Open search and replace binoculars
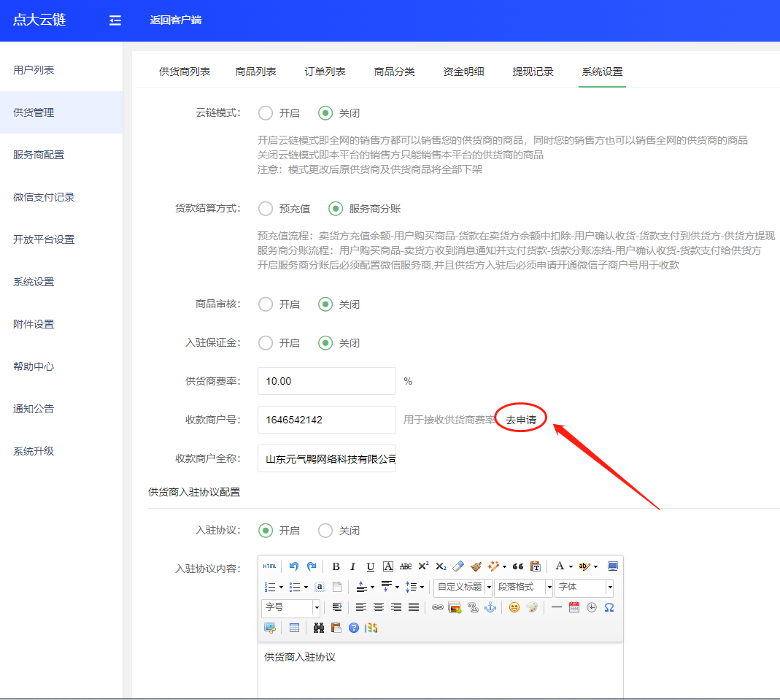The width and height of the screenshot is (780, 700). [319, 628]
